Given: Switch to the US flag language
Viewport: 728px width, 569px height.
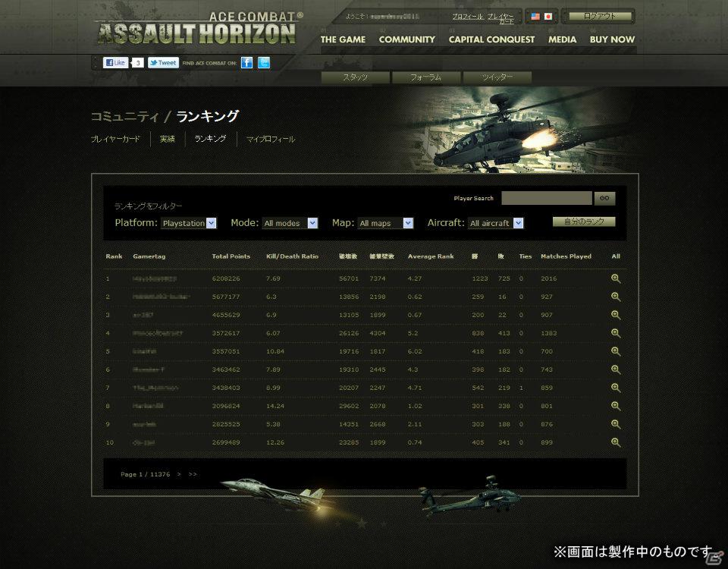Looking at the screenshot, I should [535, 16].
